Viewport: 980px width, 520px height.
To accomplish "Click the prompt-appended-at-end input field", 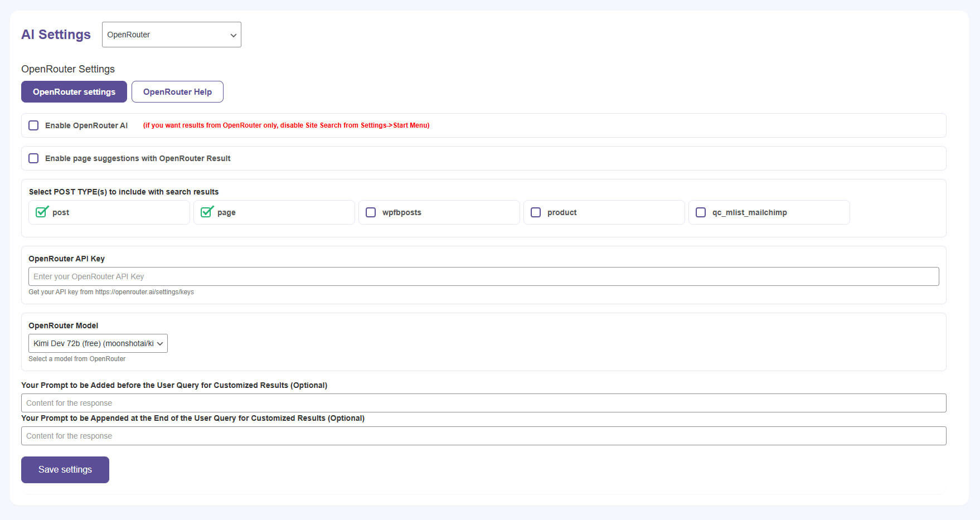I will point(484,436).
